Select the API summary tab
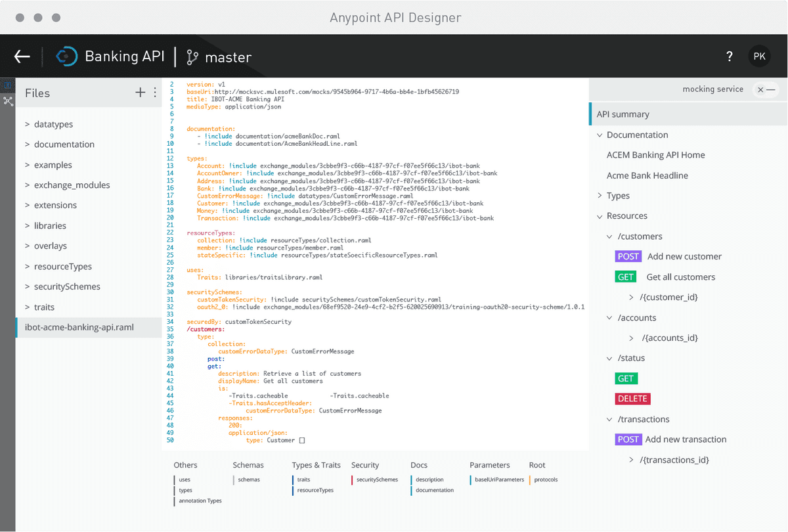 [621, 114]
